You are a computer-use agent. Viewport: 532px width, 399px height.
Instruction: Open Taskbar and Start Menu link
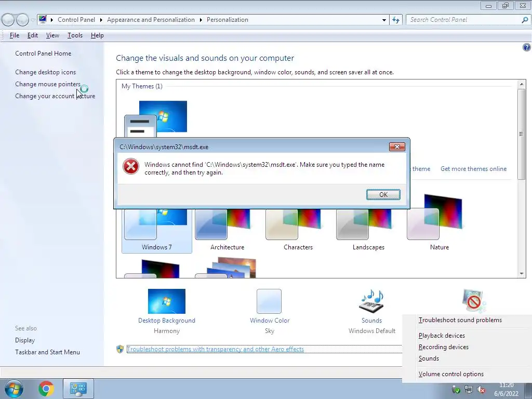tap(47, 352)
